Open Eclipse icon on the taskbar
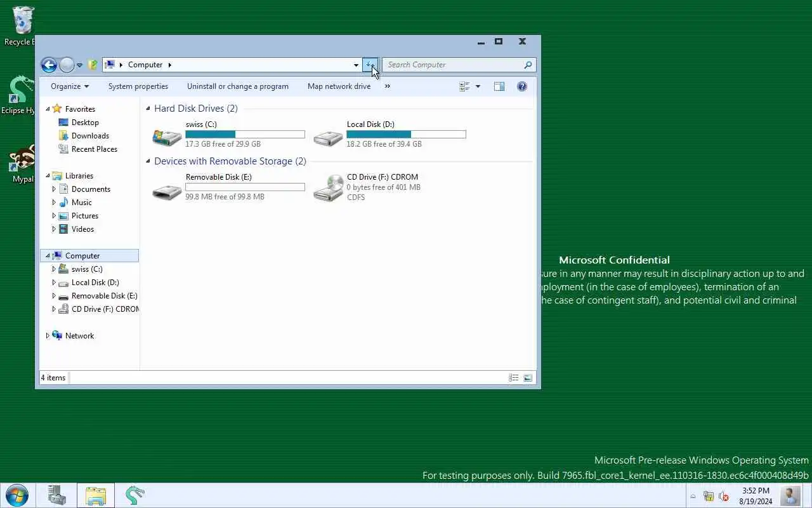 point(134,495)
